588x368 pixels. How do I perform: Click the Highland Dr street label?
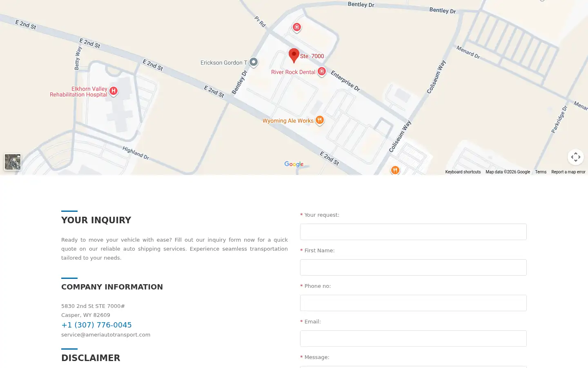[x=136, y=153]
